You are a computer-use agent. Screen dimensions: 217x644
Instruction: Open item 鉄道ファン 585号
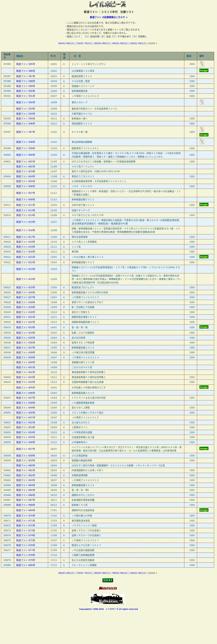pos(26,64)
